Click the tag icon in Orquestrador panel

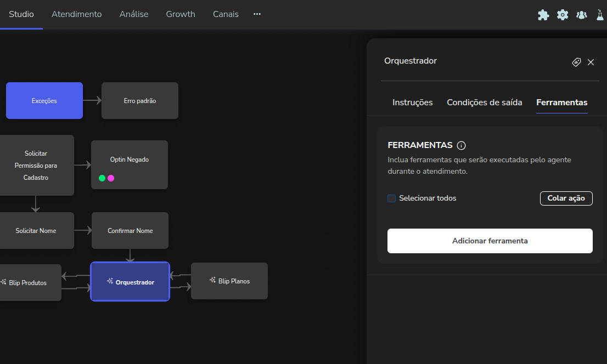[576, 62]
